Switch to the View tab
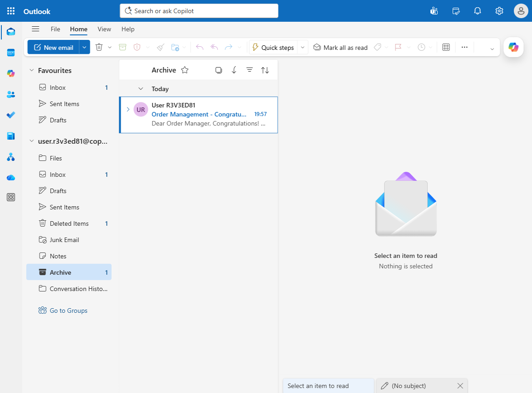 coord(104,29)
